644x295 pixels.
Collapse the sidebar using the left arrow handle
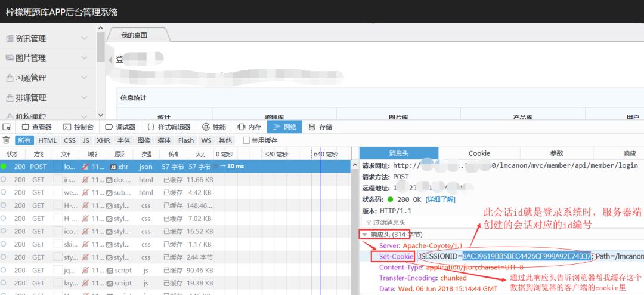tap(110, 60)
